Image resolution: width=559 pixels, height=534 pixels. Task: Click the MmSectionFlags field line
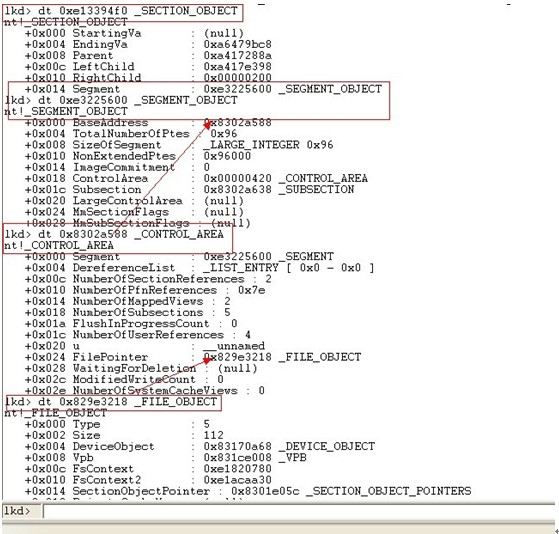[134, 212]
